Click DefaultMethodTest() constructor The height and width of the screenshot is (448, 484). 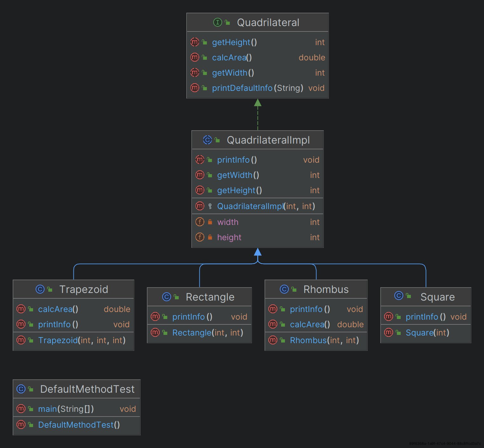[79, 425]
